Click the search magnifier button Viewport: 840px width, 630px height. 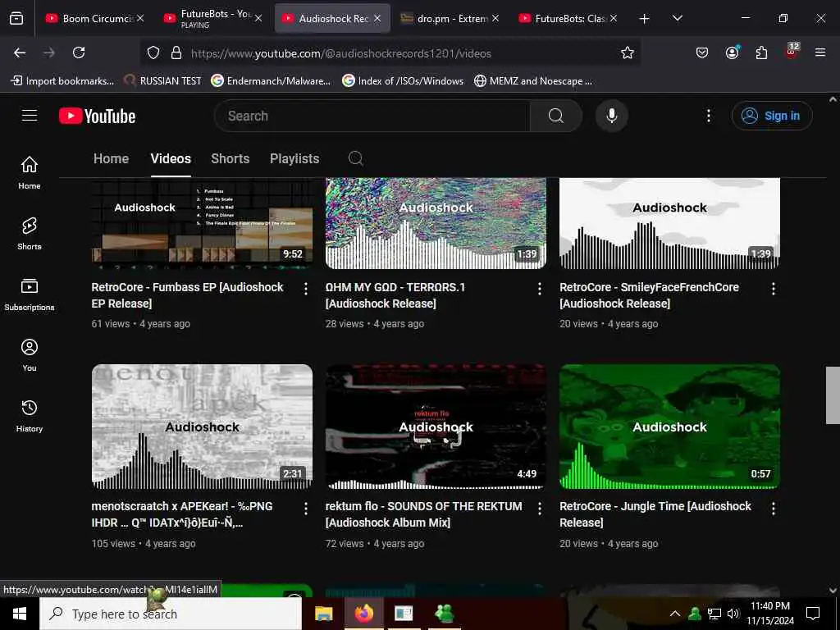click(556, 116)
